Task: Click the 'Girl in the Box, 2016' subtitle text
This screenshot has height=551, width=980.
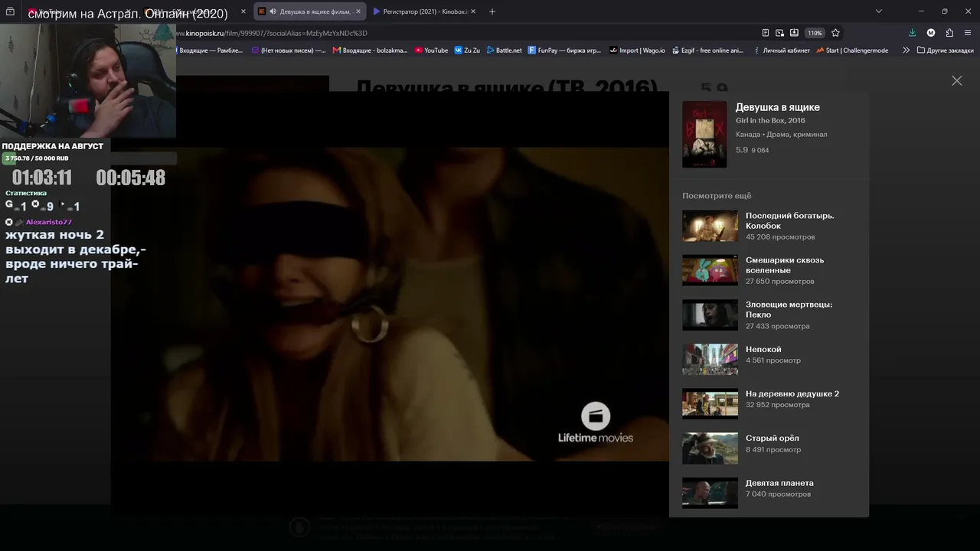Action: click(770, 120)
